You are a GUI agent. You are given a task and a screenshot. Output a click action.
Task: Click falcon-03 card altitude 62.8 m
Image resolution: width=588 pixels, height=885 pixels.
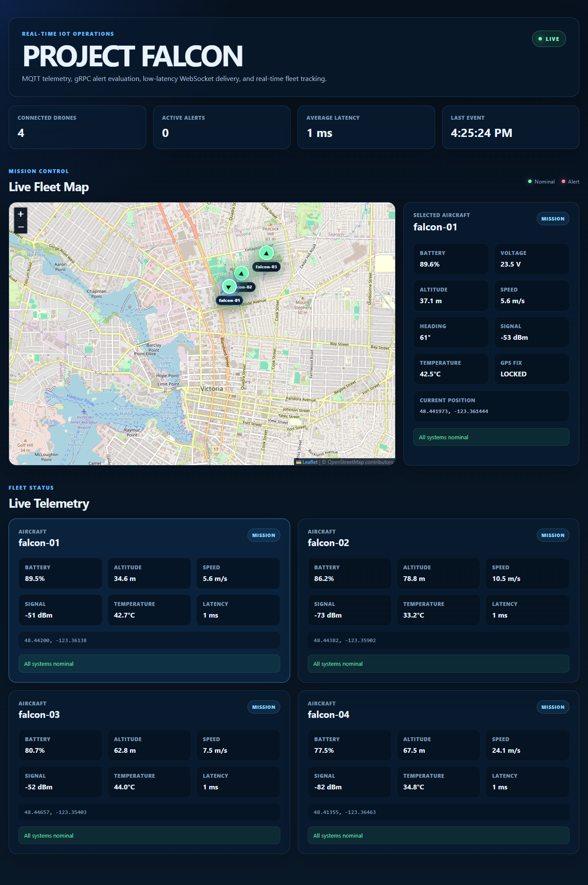click(125, 751)
